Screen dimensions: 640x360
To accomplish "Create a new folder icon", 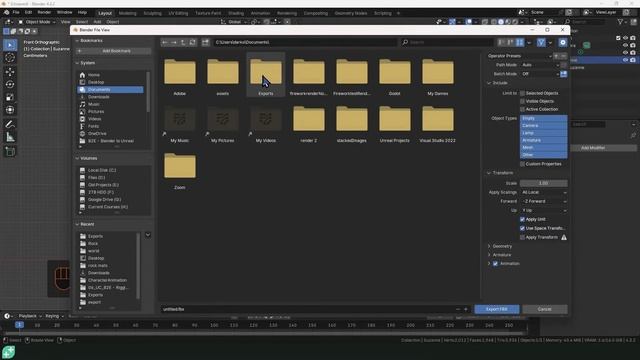I will [205, 42].
